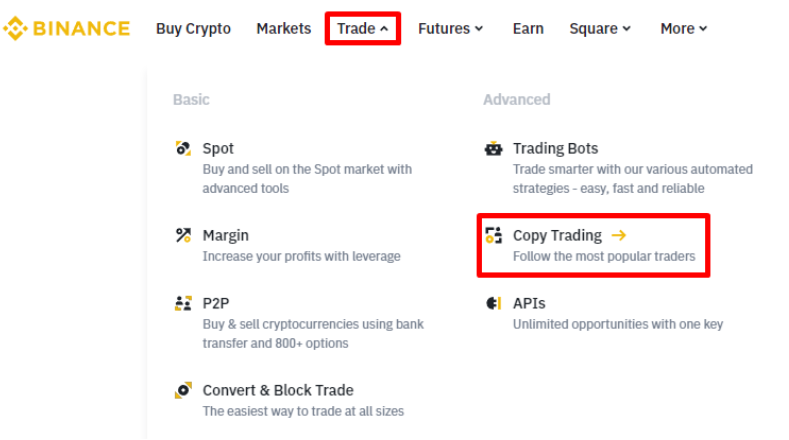Click the Convert & Block Trade icon
The width and height of the screenshot is (789, 440).
point(183,391)
